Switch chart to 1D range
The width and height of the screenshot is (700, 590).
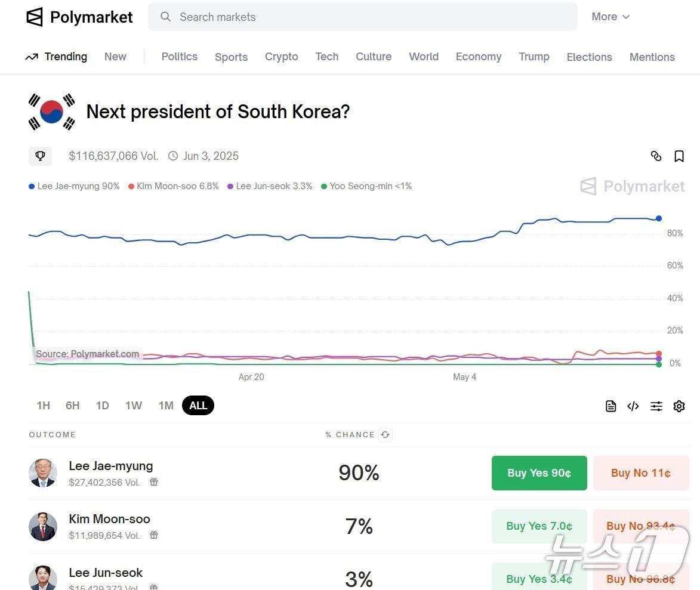click(x=102, y=406)
